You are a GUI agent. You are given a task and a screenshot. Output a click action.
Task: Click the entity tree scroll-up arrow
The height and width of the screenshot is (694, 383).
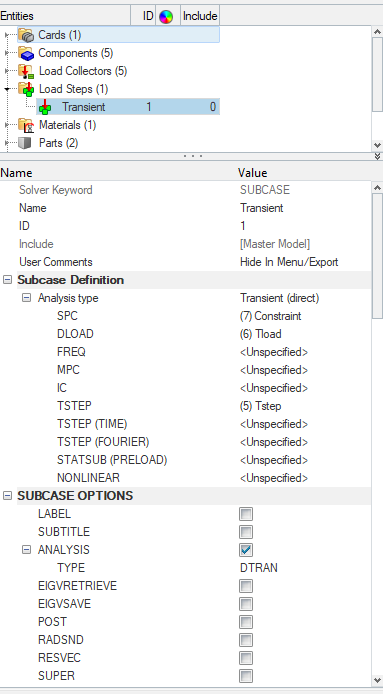pos(377,32)
